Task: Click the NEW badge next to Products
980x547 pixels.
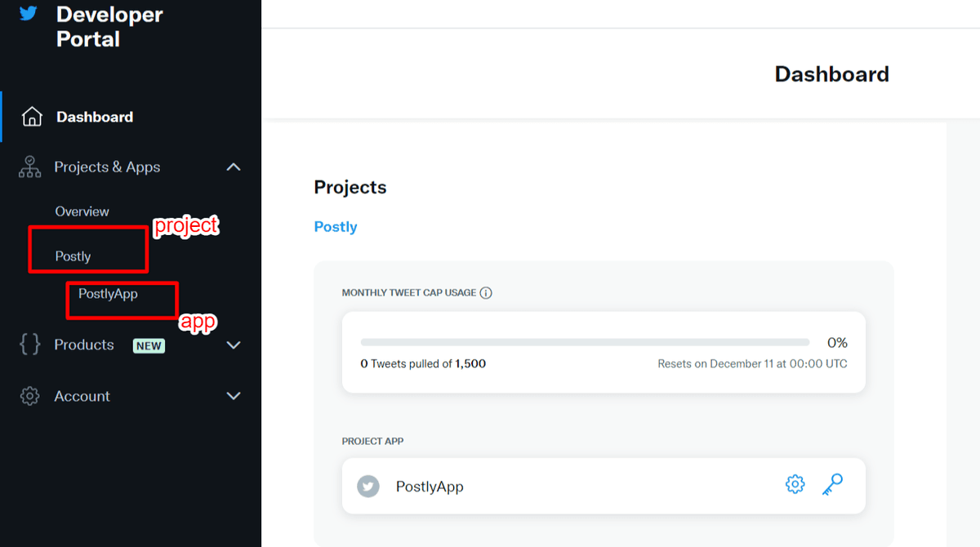Action: click(x=149, y=345)
